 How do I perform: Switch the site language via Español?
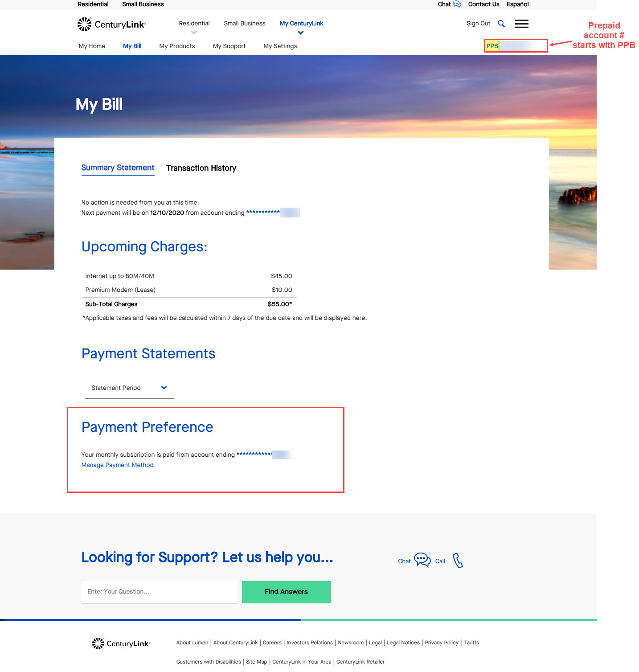click(x=517, y=4)
